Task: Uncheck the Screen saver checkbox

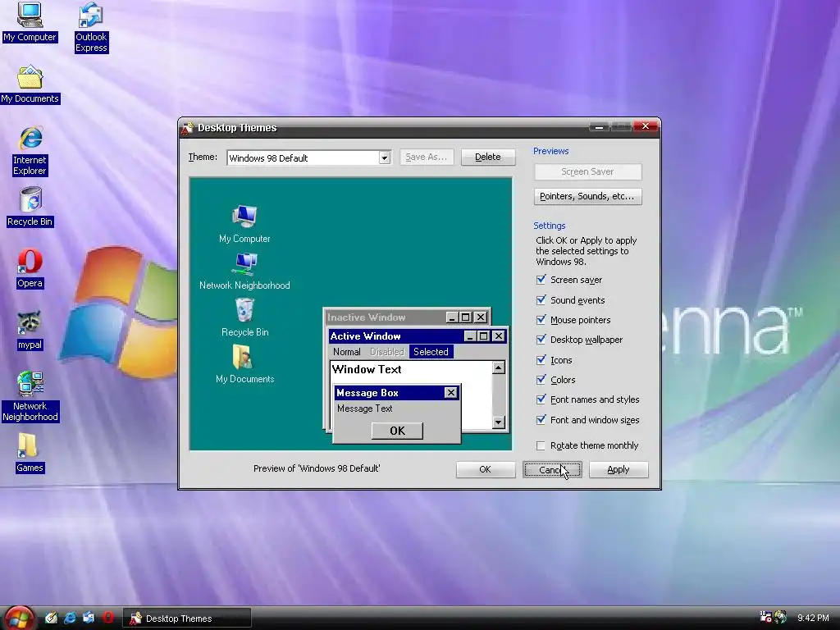Action: tap(541, 280)
